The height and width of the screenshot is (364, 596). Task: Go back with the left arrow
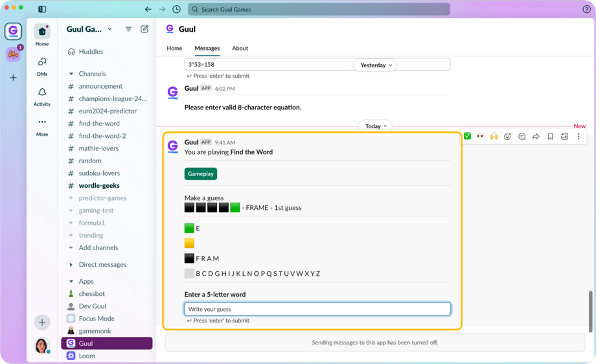point(148,9)
